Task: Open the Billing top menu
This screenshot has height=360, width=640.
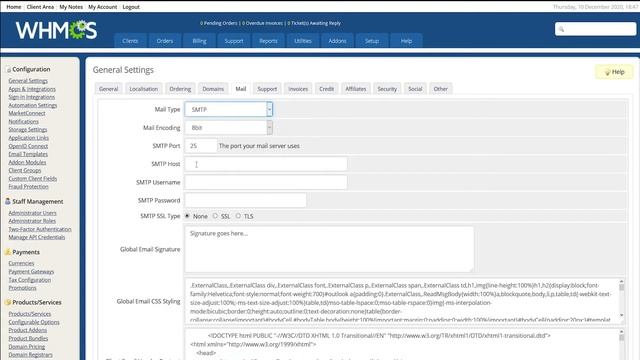Action: [x=200, y=41]
